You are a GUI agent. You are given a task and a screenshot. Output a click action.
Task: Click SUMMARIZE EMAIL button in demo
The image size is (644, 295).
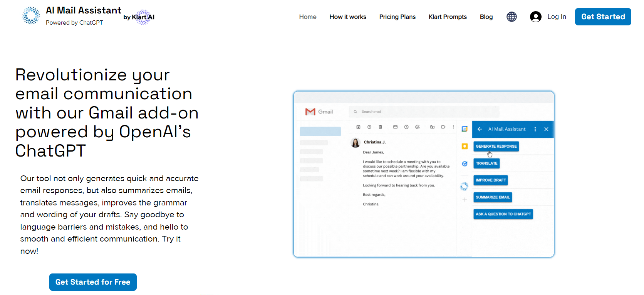point(493,197)
